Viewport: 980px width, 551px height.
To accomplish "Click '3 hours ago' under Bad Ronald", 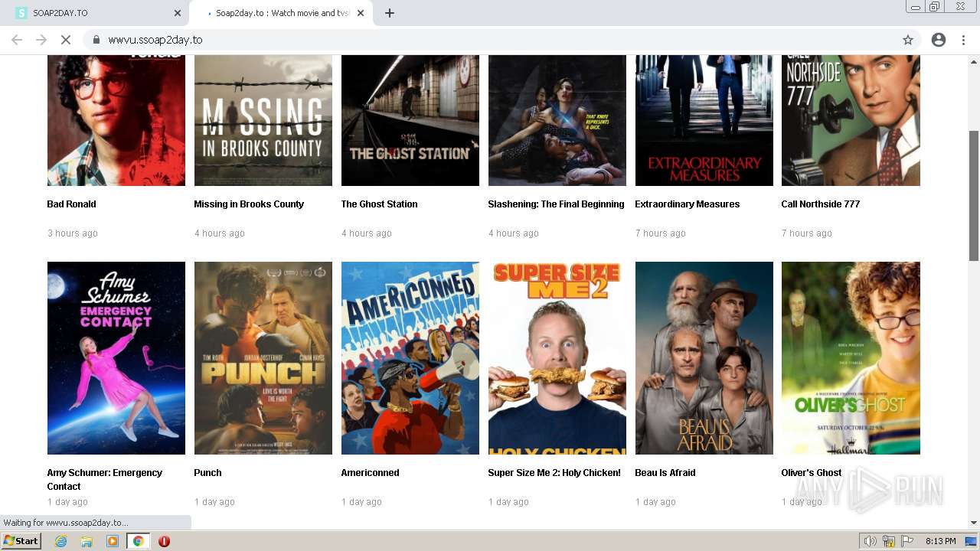I will point(73,233).
